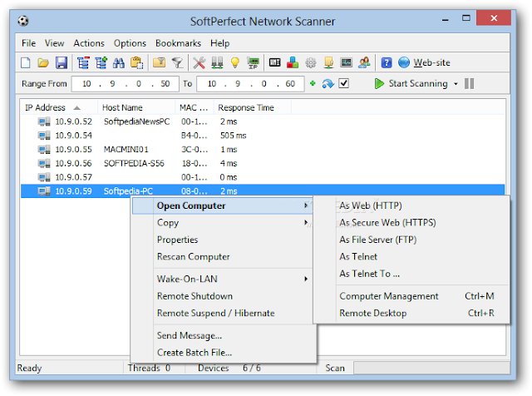
Task: Sort by the MAC column header
Action: point(195,107)
